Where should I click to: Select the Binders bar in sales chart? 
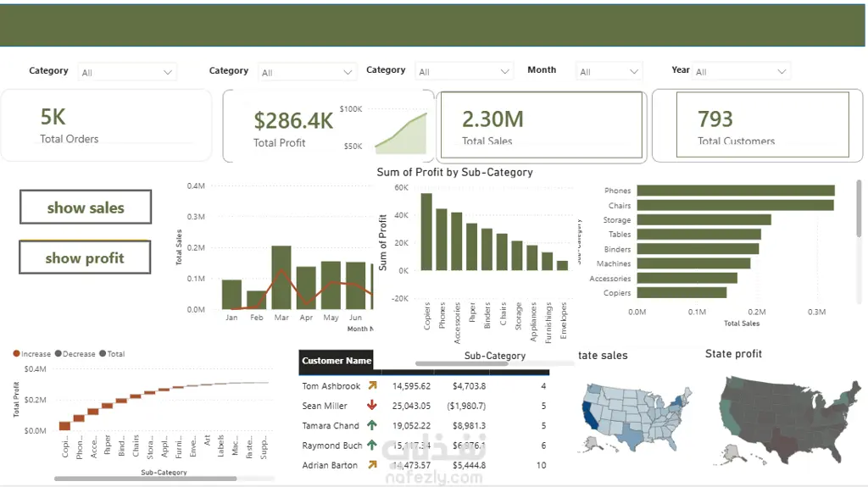click(x=698, y=249)
